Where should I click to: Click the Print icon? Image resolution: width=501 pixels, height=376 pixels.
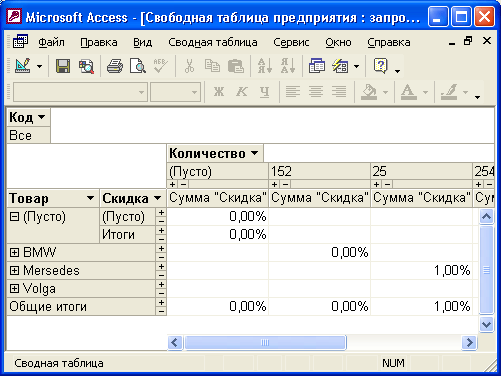click(x=115, y=66)
